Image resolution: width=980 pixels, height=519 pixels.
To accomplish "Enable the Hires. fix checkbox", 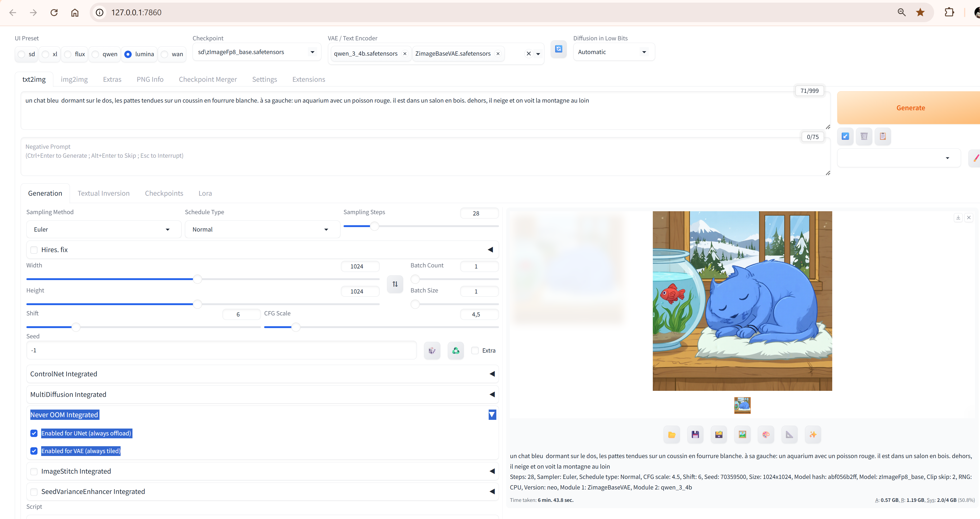I will (34, 250).
